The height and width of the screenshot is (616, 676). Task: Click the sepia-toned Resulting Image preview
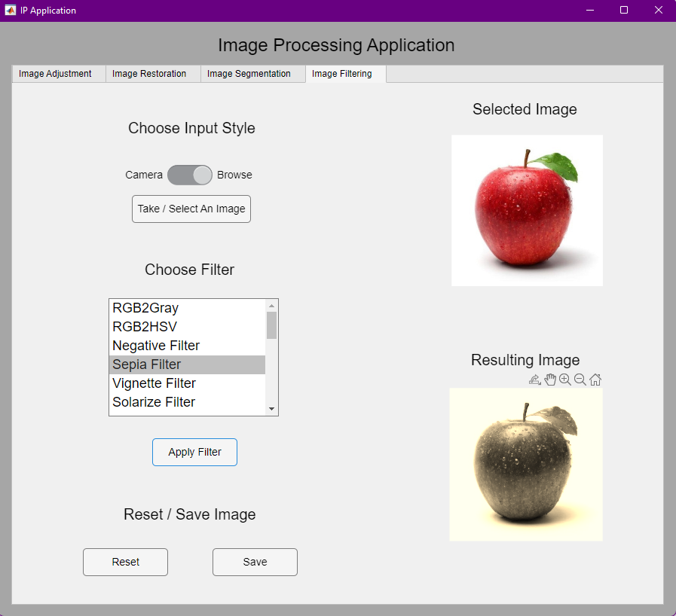(x=525, y=464)
